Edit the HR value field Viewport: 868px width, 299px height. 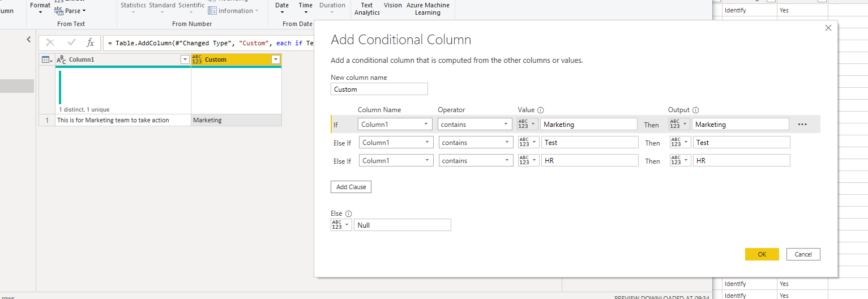(x=590, y=161)
